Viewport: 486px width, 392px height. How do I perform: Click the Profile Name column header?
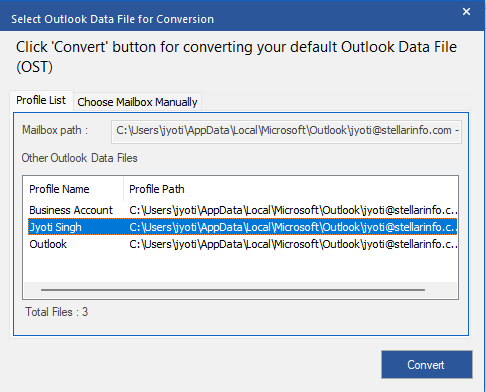[73, 189]
